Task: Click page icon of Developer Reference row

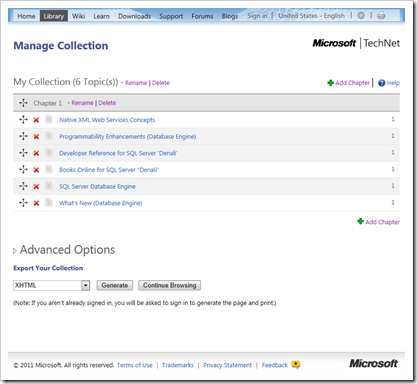Action: coord(49,153)
